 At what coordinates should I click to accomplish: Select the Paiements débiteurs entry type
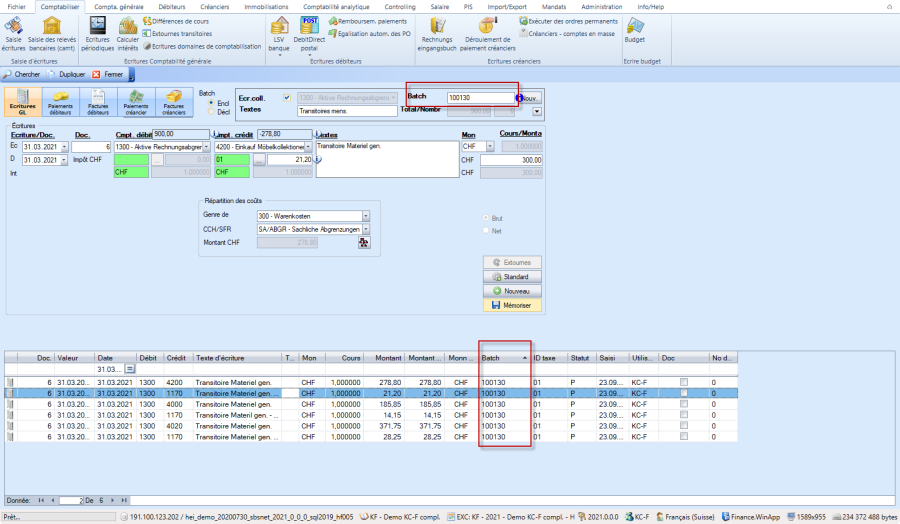coord(61,101)
